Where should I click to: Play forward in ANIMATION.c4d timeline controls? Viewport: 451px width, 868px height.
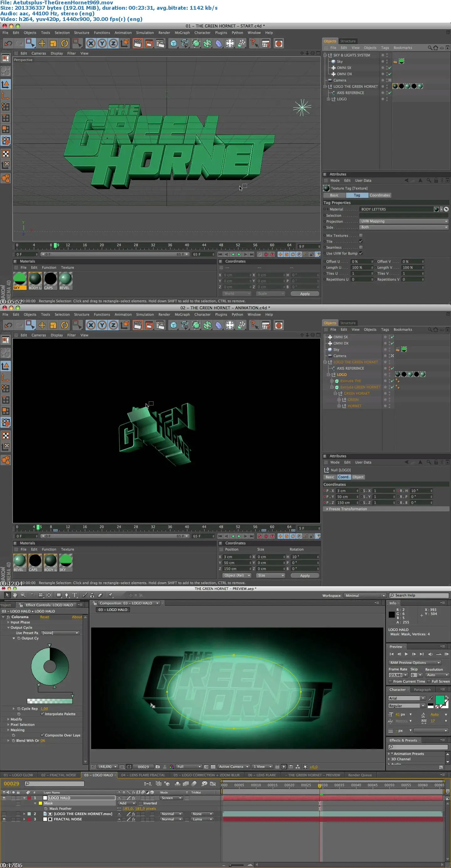point(239,536)
